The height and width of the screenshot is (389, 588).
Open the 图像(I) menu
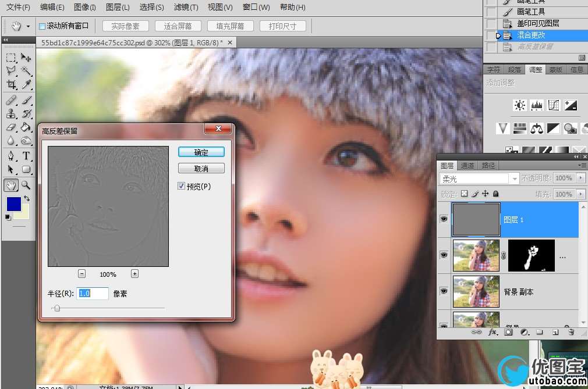coord(84,7)
